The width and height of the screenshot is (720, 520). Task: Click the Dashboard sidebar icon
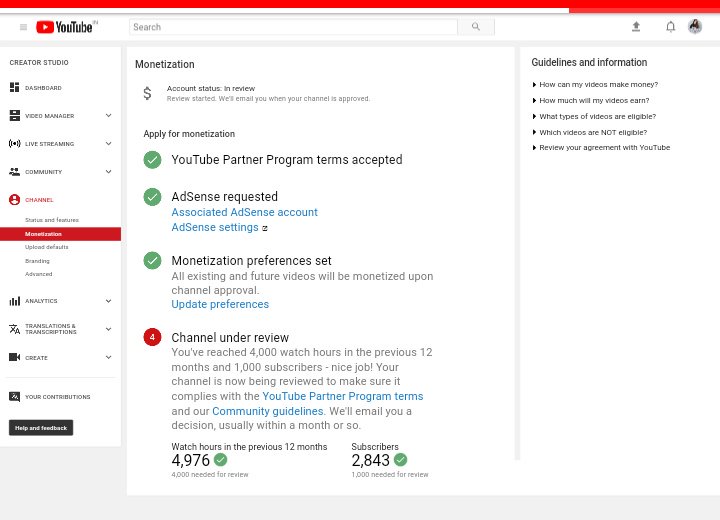coord(15,87)
